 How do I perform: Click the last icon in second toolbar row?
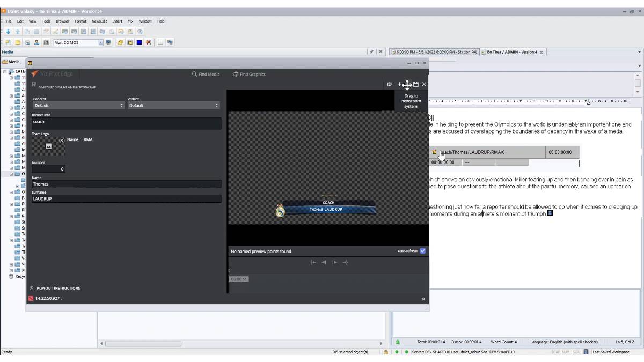pos(170,42)
